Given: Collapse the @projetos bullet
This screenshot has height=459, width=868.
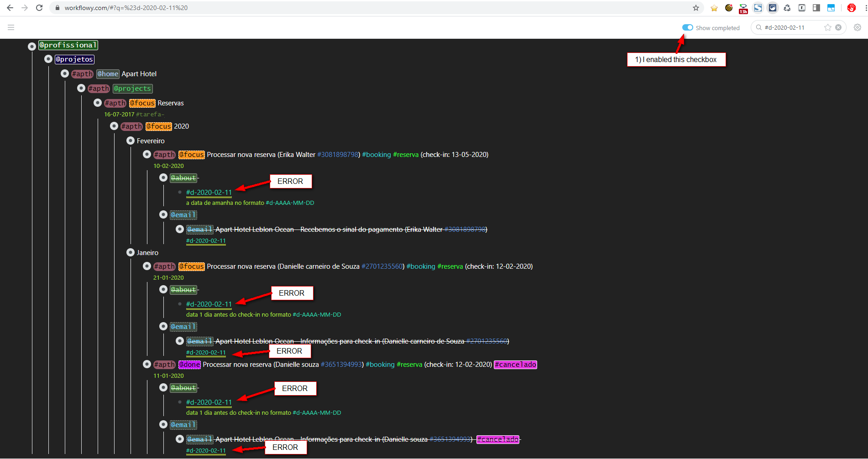Looking at the screenshot, I should [48, 59].
